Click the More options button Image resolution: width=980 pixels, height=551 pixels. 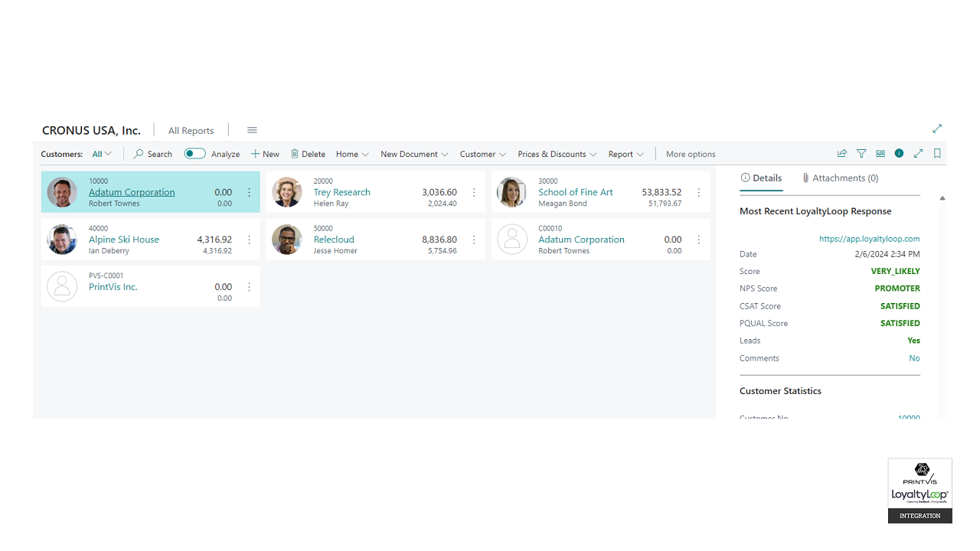(x=690, y=154)
